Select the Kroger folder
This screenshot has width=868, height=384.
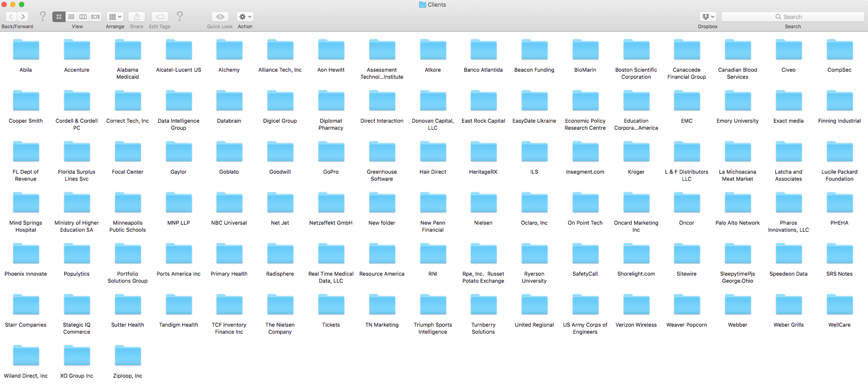(636, 151)
